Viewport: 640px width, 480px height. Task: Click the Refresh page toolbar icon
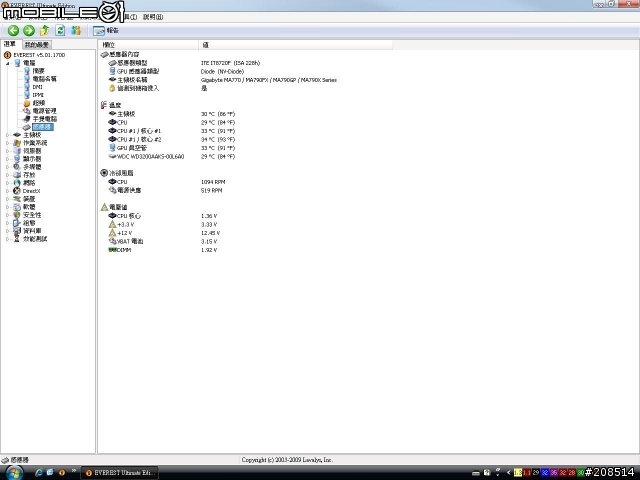60,31
